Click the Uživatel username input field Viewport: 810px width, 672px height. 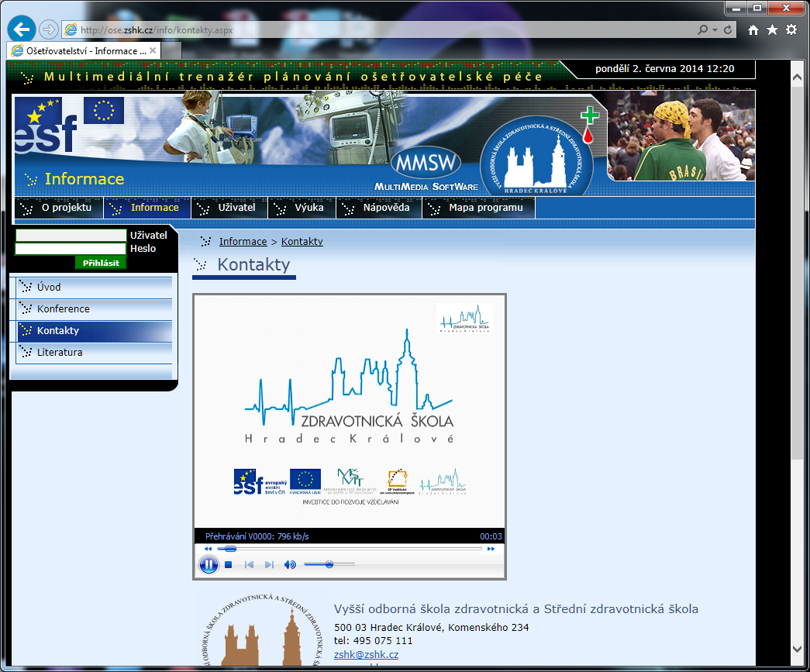(x=71, y=235)
